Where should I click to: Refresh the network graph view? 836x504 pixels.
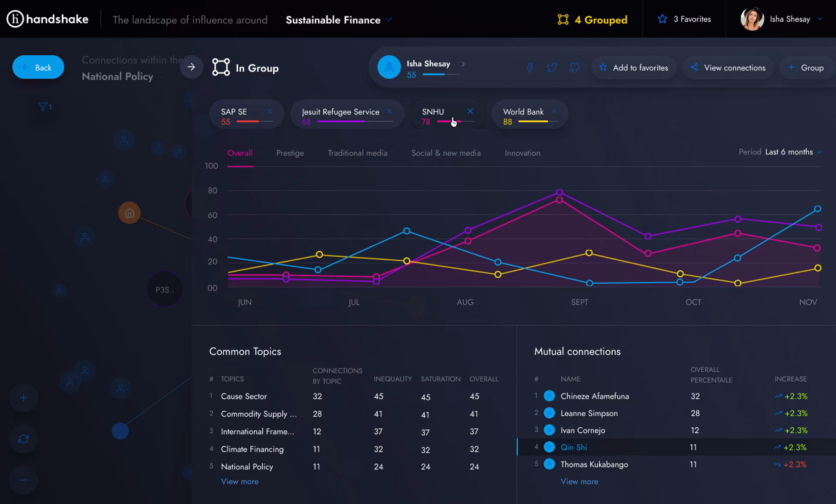pyautogui.click(x=23, y=439)
